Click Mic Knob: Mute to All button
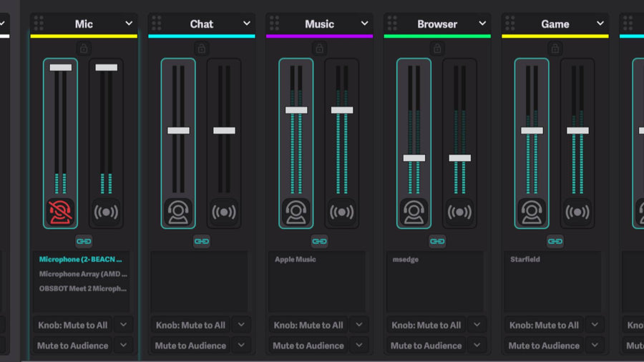 73,325
